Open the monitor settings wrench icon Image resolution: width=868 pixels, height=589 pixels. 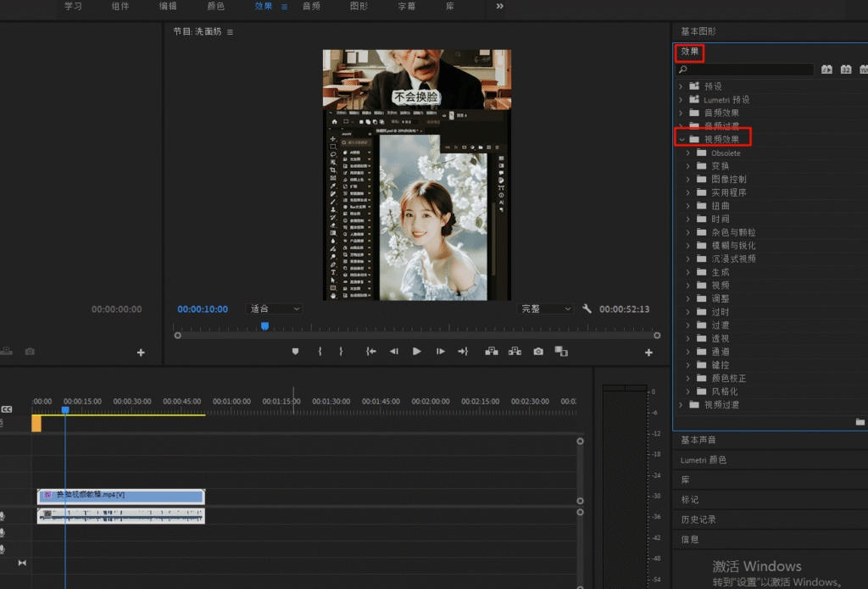pyautogui.click(x=587, y=309)
